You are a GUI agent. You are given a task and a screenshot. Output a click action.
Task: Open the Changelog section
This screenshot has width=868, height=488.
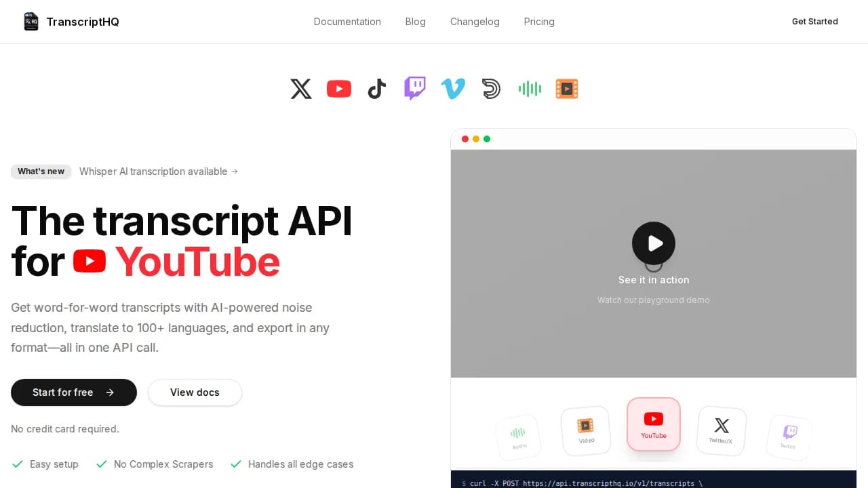pyautogui.click(x=475, y=22)
